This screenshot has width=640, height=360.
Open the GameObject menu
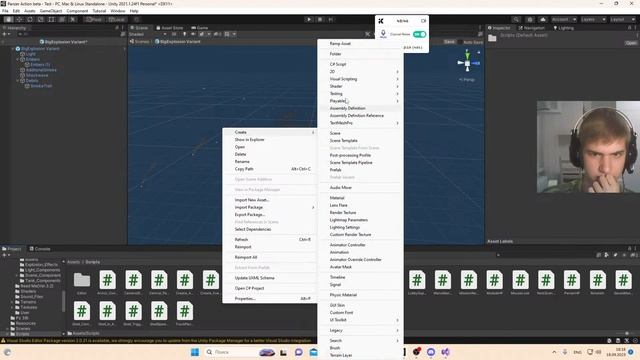tap(51, 11)
